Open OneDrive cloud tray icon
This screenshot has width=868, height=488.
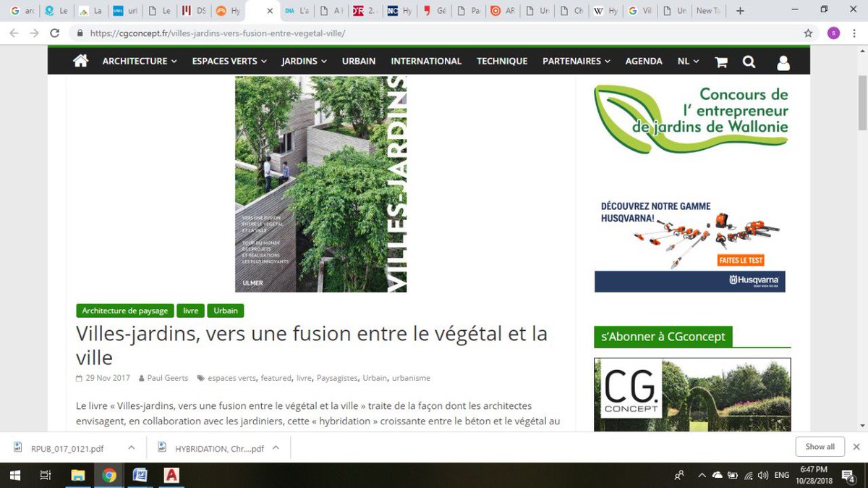pyautogui.click(x=718, y=476)
